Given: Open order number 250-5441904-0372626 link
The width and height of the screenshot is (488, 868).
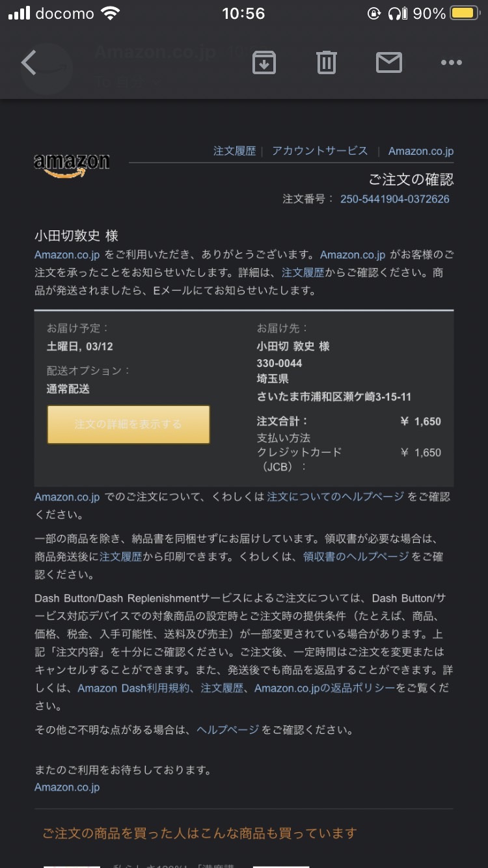Looking at the screenshot, I should pyautogui.click(x=395, y=199).
